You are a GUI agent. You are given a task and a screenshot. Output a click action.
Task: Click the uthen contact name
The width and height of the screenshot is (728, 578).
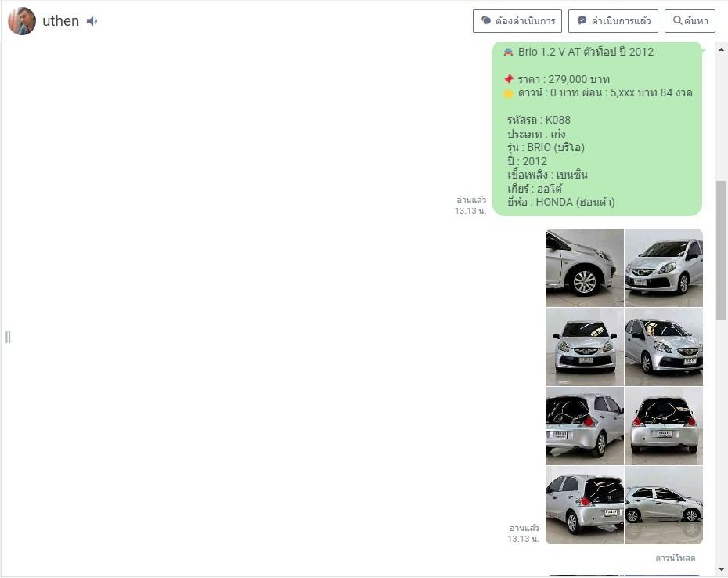(61, 21)
